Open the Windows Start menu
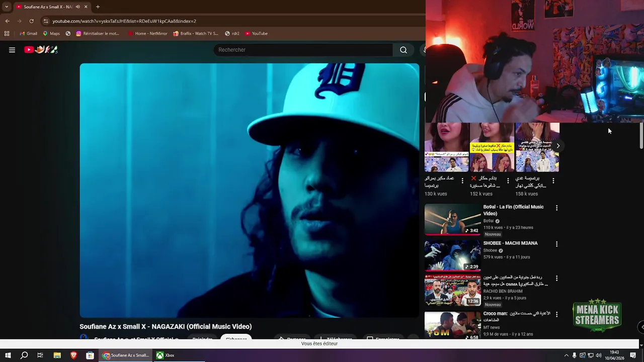644x362 pixels. (8, 355)
